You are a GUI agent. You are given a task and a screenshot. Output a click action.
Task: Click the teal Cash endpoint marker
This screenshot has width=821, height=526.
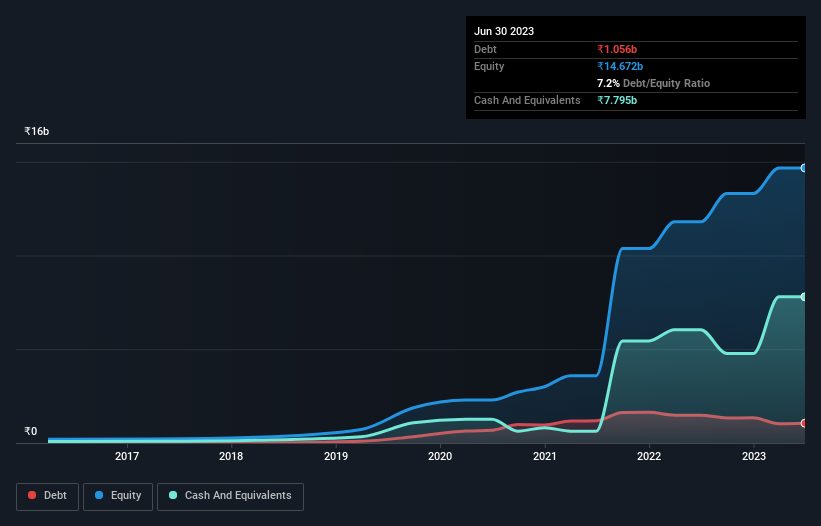tap(804, 297)
